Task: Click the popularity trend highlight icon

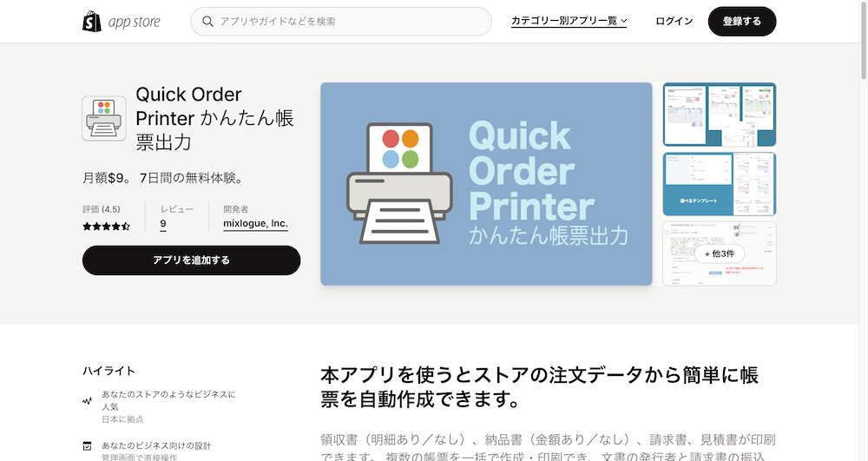Action: (88, 401)
